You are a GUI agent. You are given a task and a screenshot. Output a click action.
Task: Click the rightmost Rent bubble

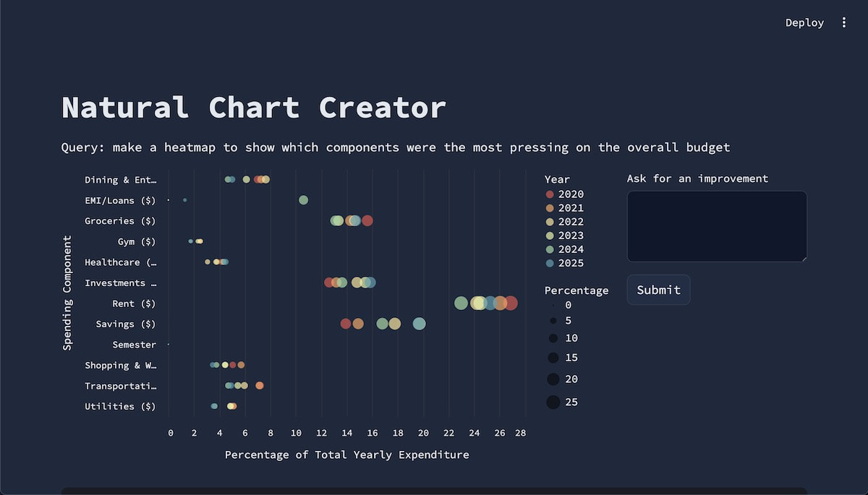pyautogui.click(x=511, y=304)
